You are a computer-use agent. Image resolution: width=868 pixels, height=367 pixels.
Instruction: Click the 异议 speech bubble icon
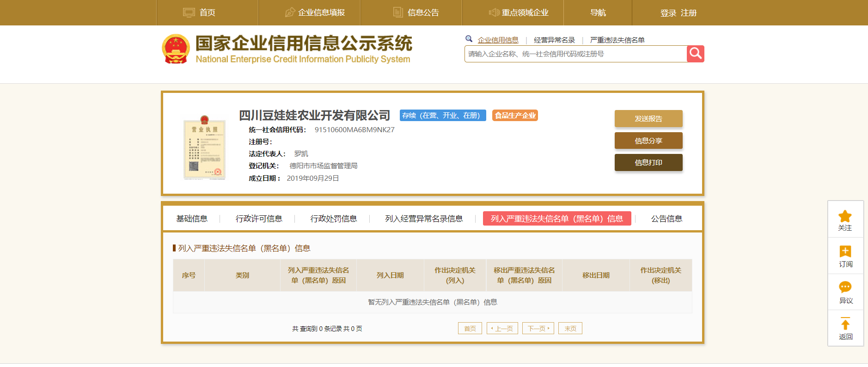845,287
